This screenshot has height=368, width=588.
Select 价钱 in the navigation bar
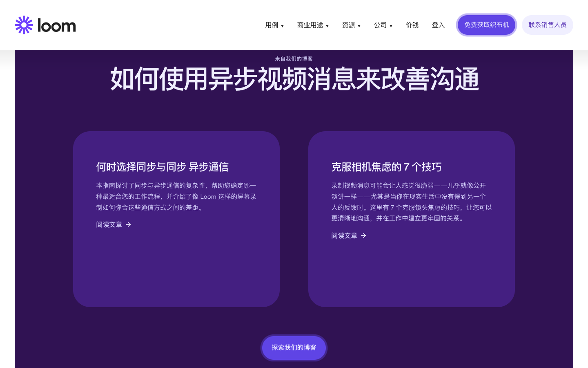pos(412,25)
